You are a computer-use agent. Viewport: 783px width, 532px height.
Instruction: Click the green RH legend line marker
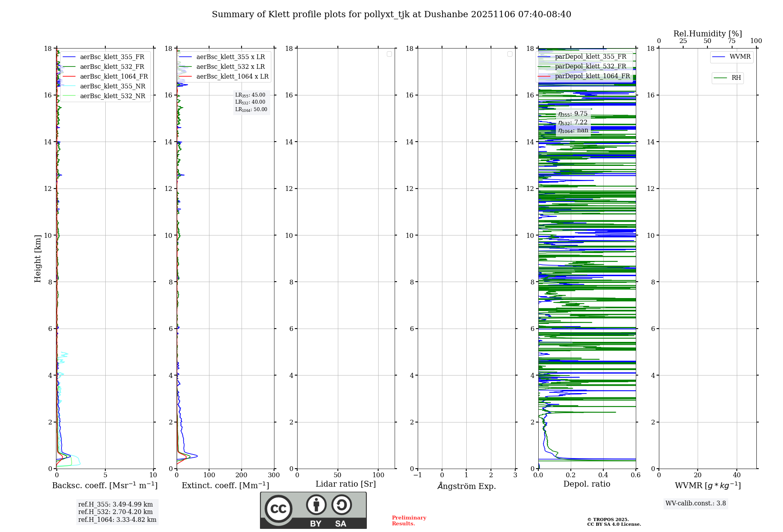[x=720, y=78]
